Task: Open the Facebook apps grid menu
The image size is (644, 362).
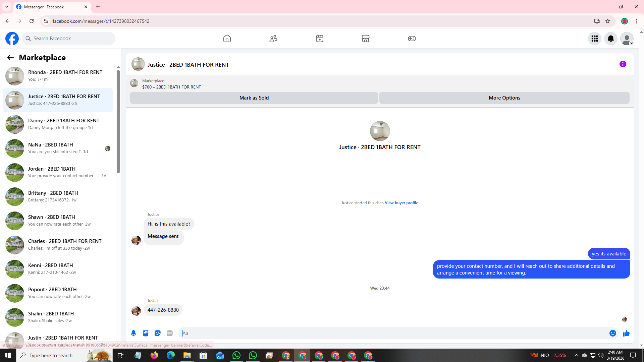Action: click(x=594, y=39)
